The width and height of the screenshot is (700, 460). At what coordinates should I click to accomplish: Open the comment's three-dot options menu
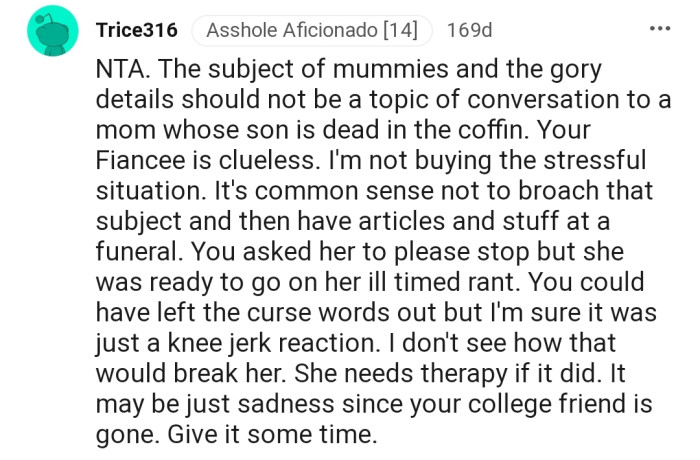[659, 29]
